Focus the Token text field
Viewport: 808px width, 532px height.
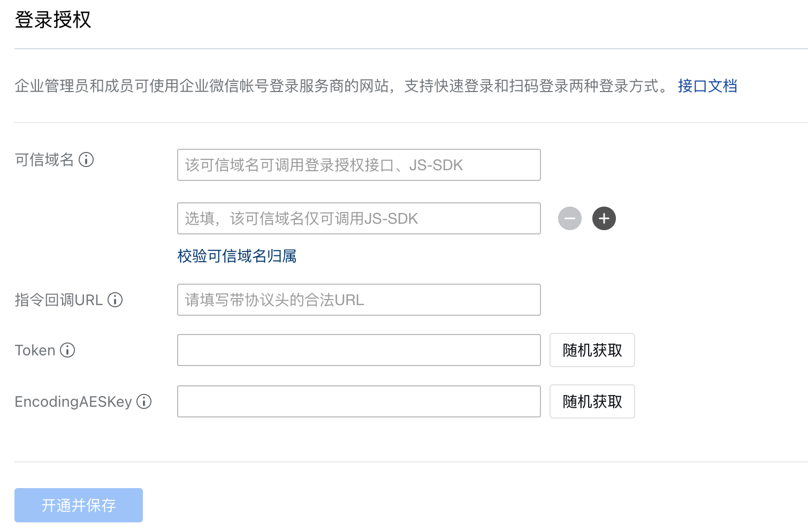[359, 350]
